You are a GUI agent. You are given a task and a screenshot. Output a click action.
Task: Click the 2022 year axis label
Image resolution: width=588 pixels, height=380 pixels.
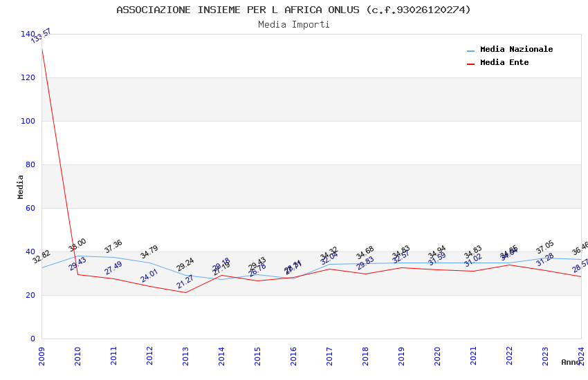click(x=510, y=356)
